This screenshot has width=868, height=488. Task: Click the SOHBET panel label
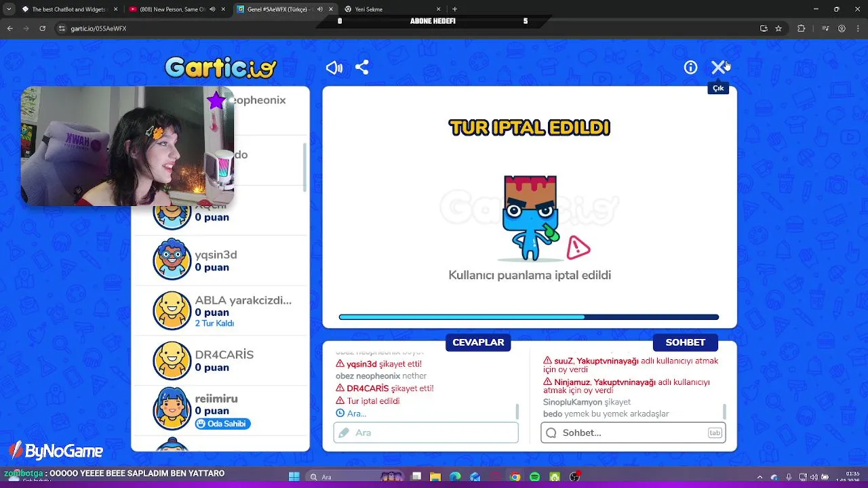pos(685,342)
